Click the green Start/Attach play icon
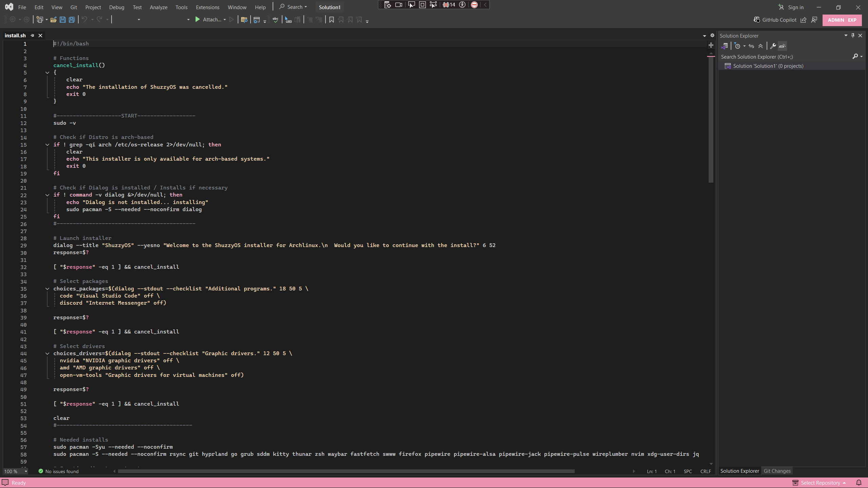 pos(198,20)
